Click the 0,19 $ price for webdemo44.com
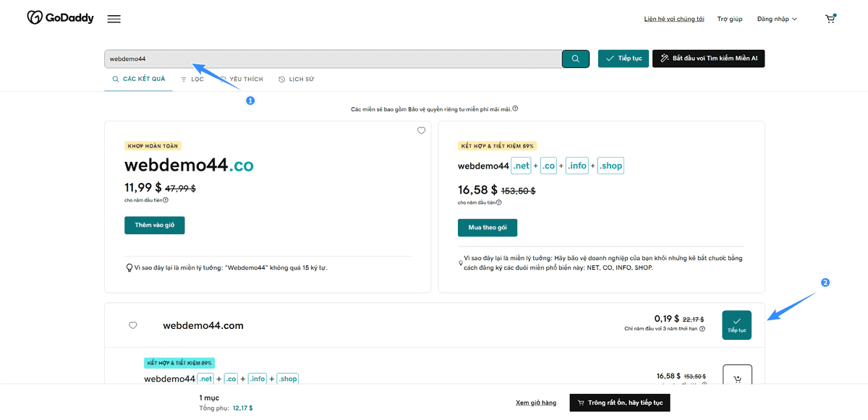The image size is (868, 420). click(667, 319)
